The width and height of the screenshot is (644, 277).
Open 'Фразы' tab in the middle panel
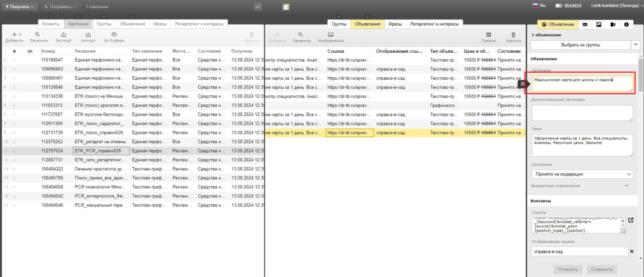point(395,23)
